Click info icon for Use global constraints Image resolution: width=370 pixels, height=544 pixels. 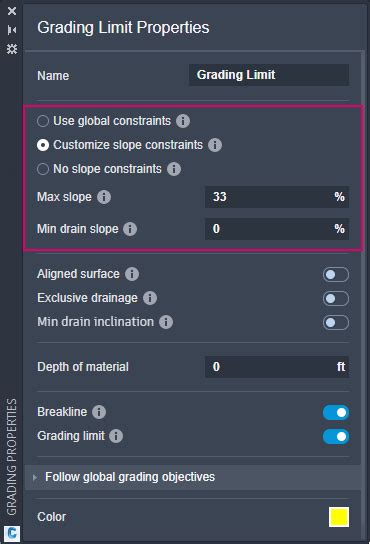click(x=183, y=121)
